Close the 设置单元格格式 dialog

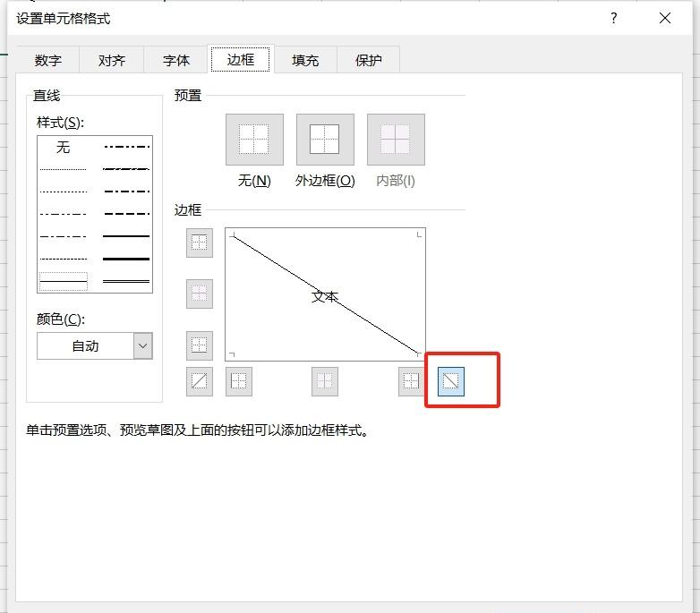665,18
